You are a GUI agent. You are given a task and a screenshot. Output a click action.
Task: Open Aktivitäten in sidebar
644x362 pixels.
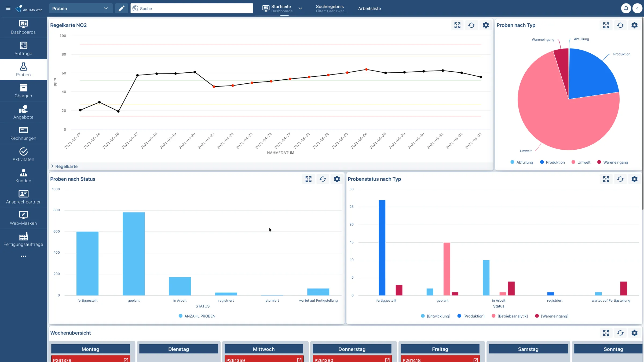point(23,154)
